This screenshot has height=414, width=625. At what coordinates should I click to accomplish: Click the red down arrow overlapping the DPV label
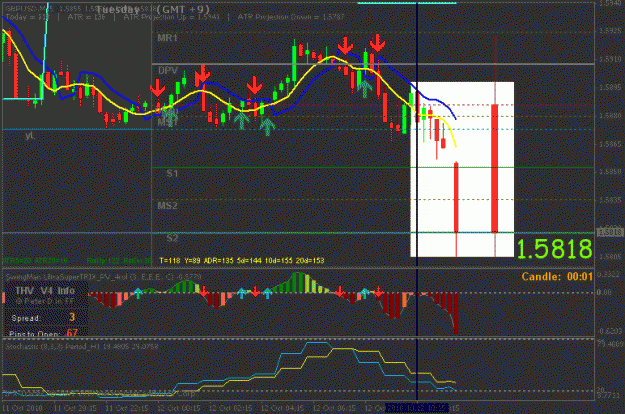[158, 88]
